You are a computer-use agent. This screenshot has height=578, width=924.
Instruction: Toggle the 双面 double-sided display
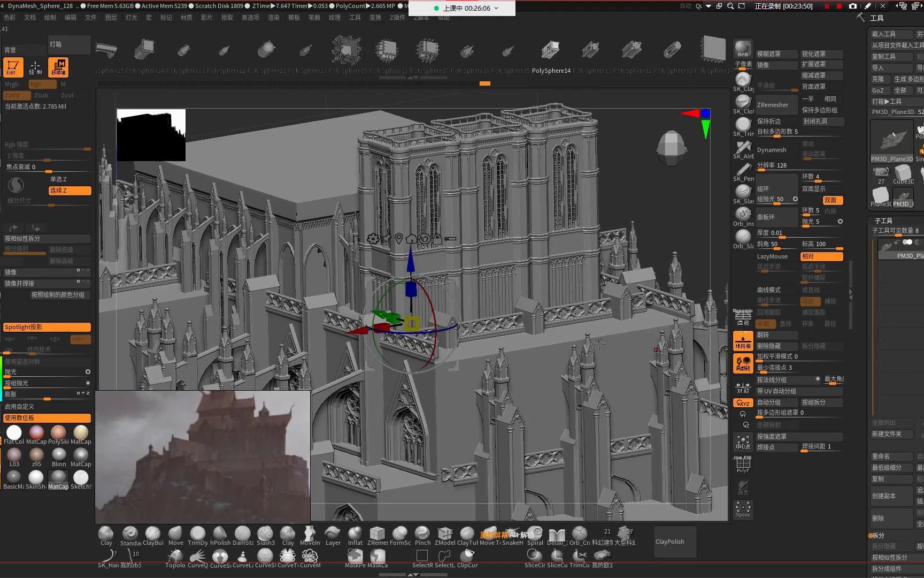point(832,200)
